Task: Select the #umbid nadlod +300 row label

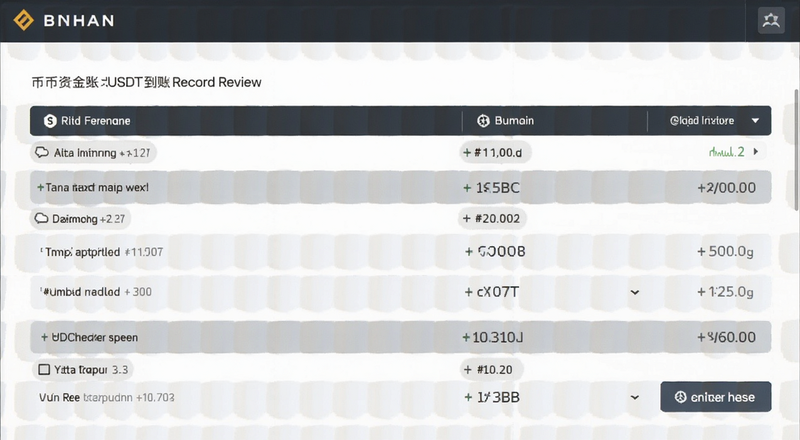Action: tap(96, 292)
